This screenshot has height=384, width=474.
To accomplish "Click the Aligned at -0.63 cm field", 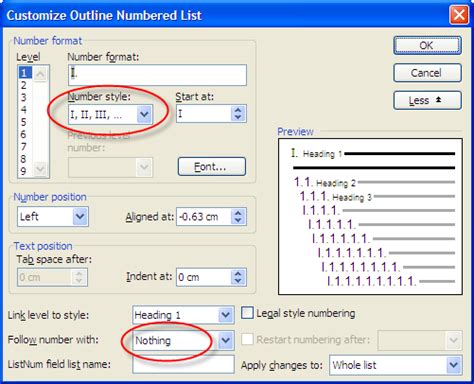I will pos(203,217).
